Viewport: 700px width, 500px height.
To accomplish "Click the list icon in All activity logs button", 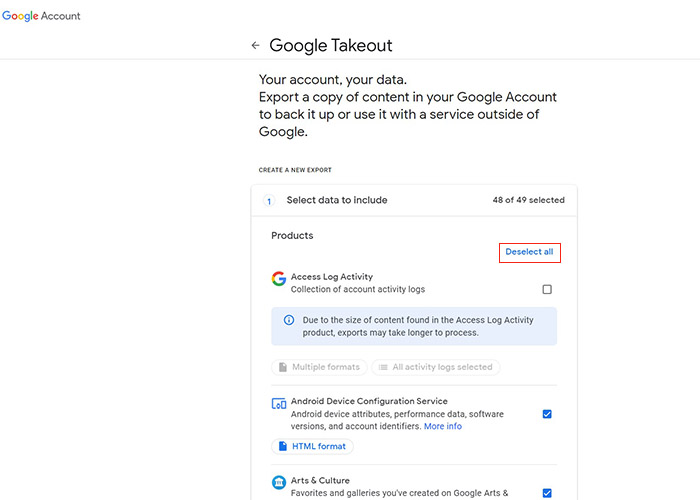I will pos(383,367).
